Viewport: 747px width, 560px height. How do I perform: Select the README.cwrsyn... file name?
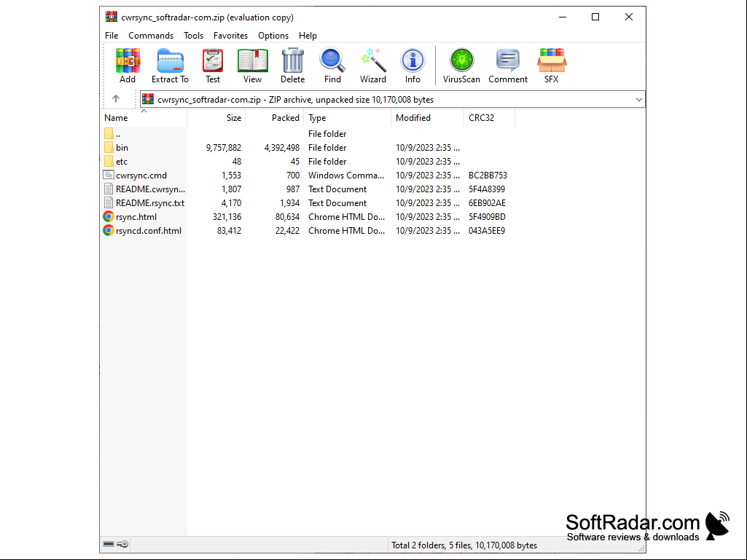[151, 189]
